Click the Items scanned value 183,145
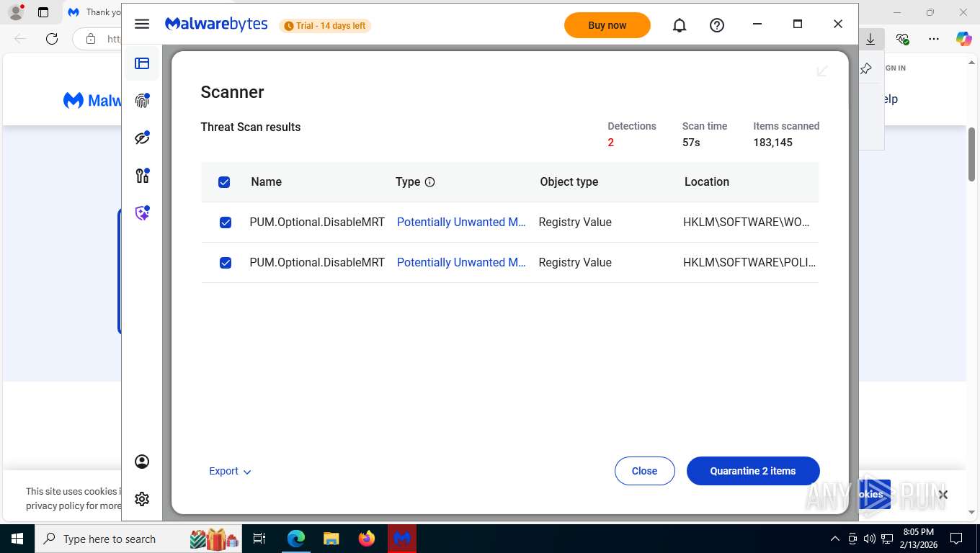980x553 pixels. click(x=772, y=143)
